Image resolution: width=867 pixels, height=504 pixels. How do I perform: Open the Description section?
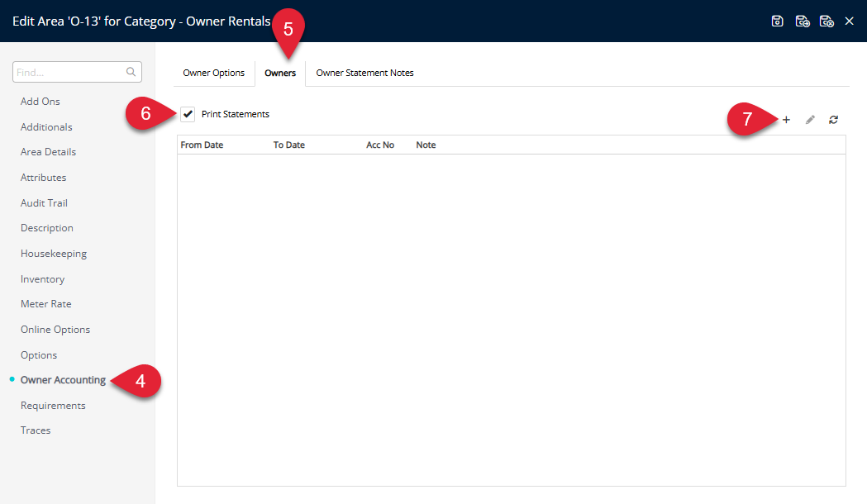(47, 228)
